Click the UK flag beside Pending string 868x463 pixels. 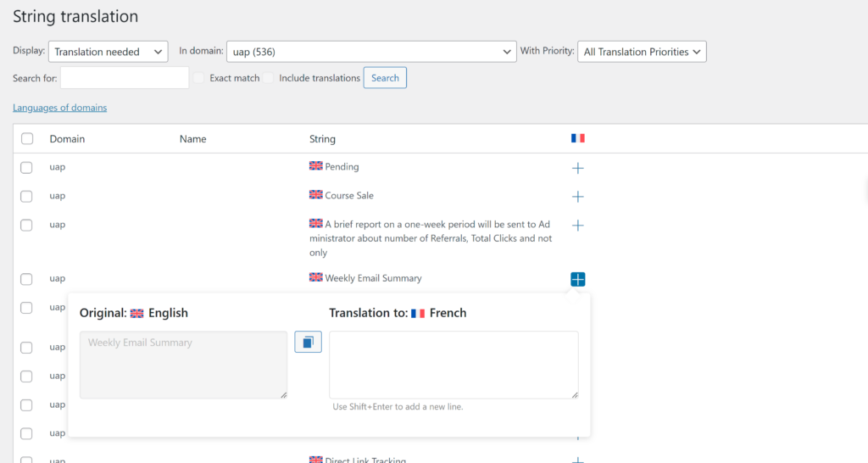tap(316, 166)
